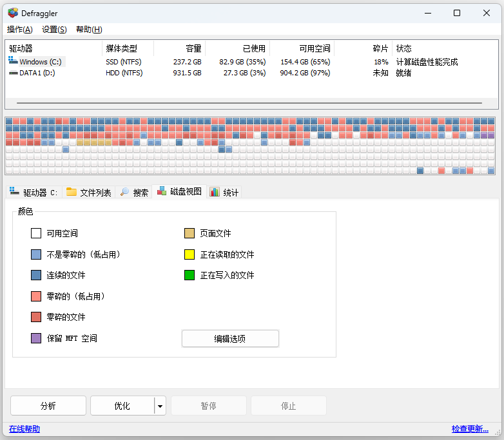Click the Windows (C:) SSD drive icon

pyautogui.click(x=14, y=62)
